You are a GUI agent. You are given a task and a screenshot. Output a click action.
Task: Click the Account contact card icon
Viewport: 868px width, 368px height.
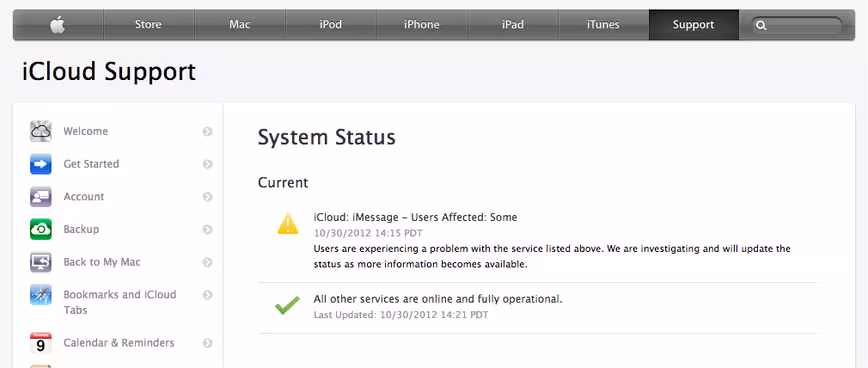(41, 197)
